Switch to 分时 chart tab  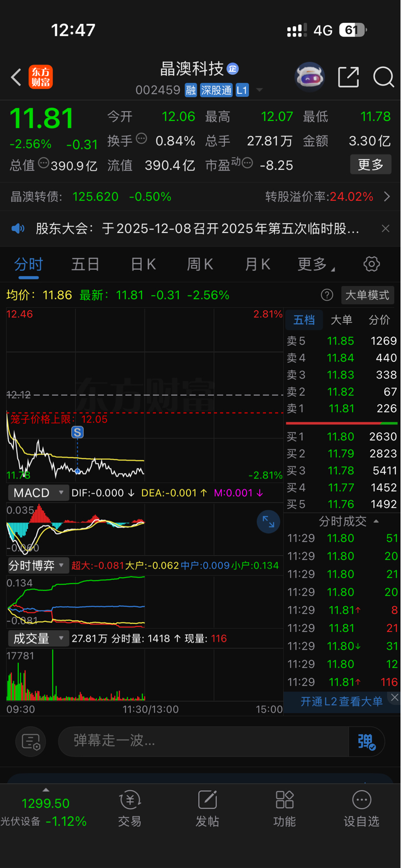[29, 264]
